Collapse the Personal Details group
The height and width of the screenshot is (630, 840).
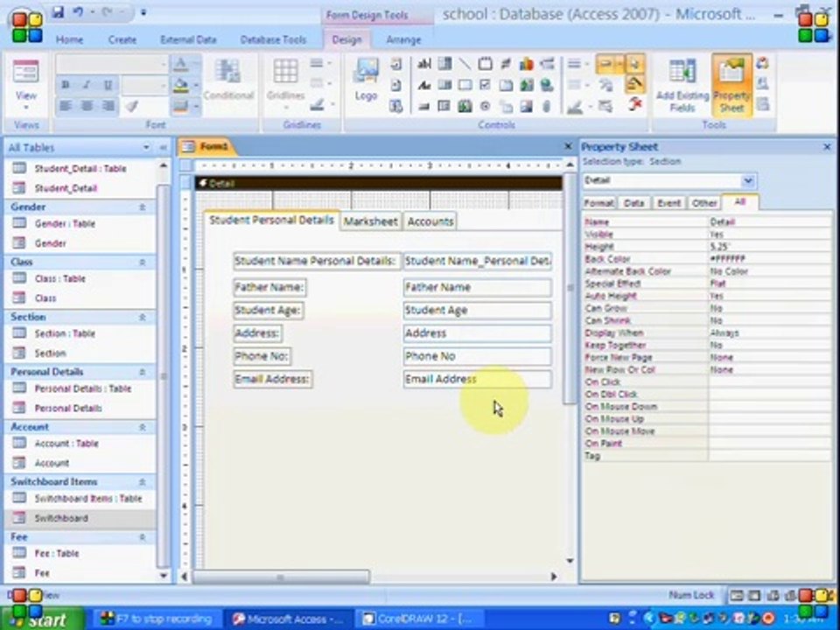coord(143,372)
